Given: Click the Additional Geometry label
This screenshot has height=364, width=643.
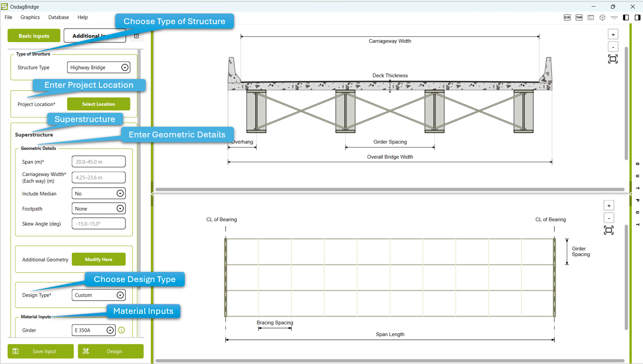Looking at the screenshot, I should [45, 259].
